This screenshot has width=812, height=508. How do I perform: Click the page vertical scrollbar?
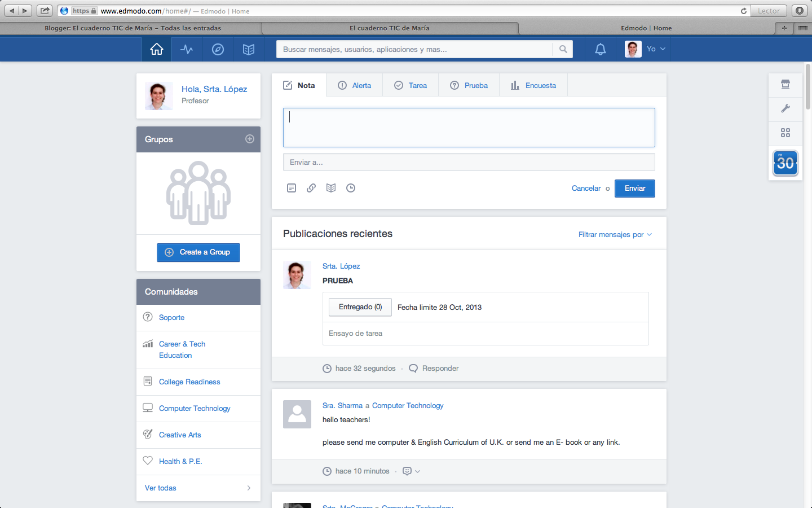(808, 87)
